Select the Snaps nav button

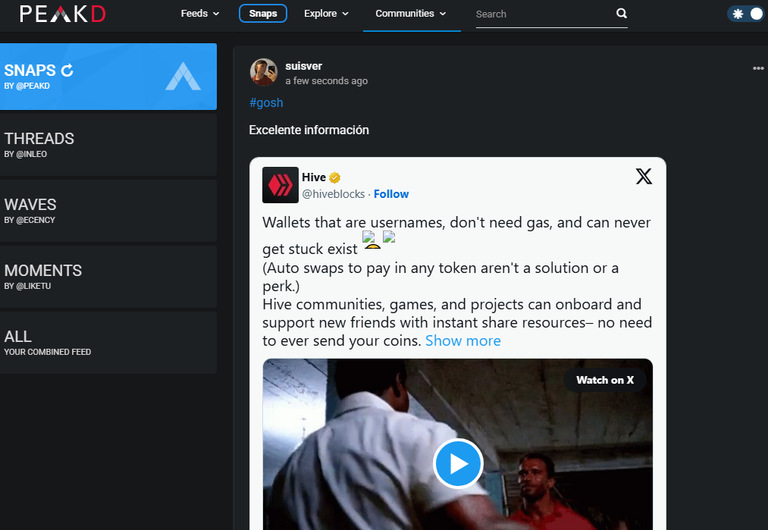click(263, 13)
